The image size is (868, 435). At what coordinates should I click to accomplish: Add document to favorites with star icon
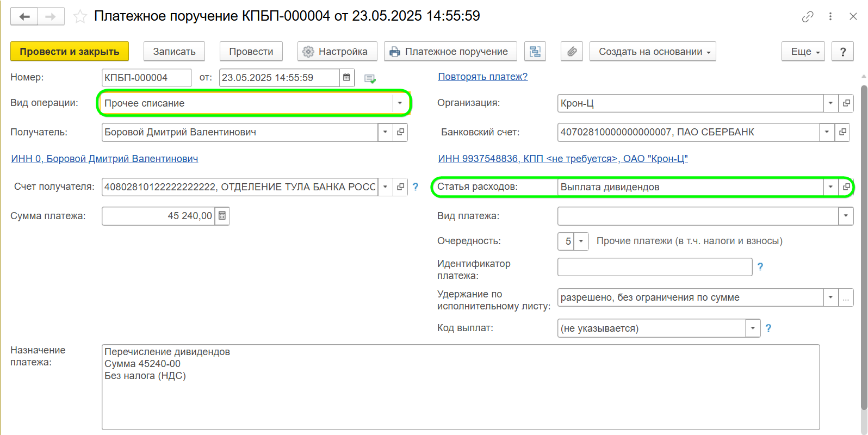(x=80, y=16)
